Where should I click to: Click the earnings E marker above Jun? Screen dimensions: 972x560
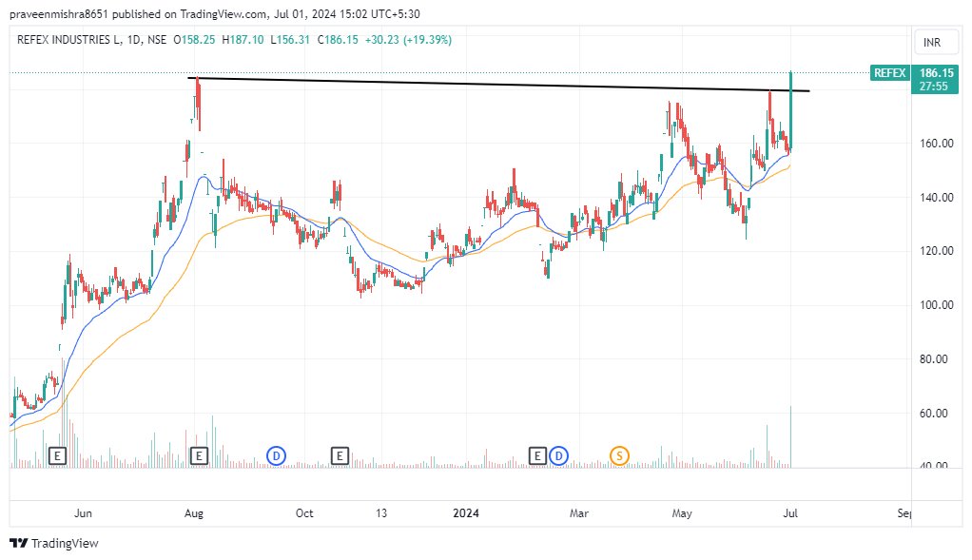[57, 456]
